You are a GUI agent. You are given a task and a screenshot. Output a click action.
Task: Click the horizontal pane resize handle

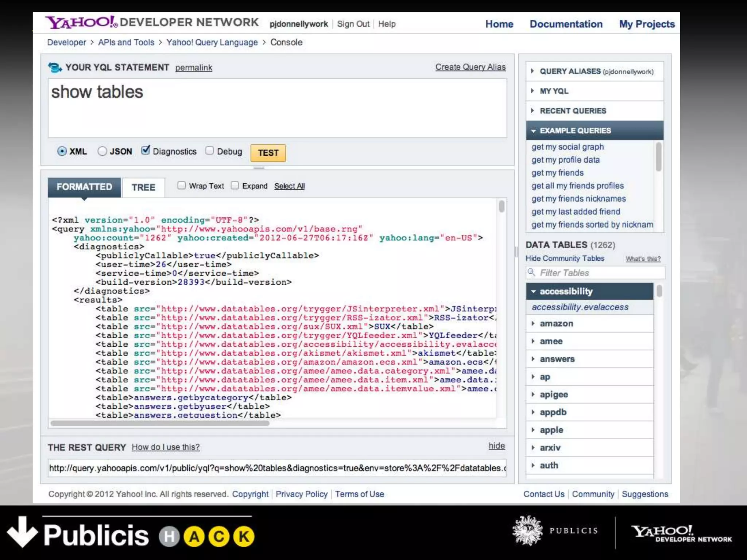tap(259, 168)
